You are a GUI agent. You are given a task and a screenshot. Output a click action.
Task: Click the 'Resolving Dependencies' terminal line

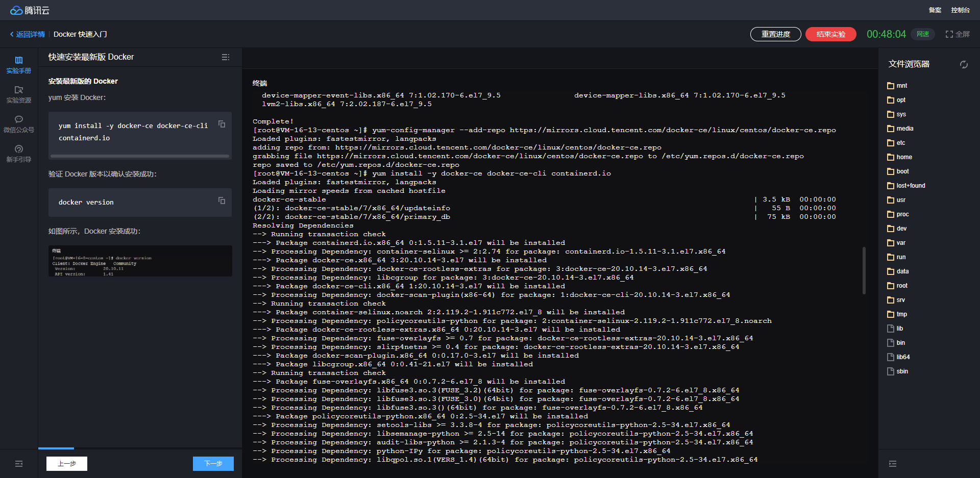(x=303, y=225)
